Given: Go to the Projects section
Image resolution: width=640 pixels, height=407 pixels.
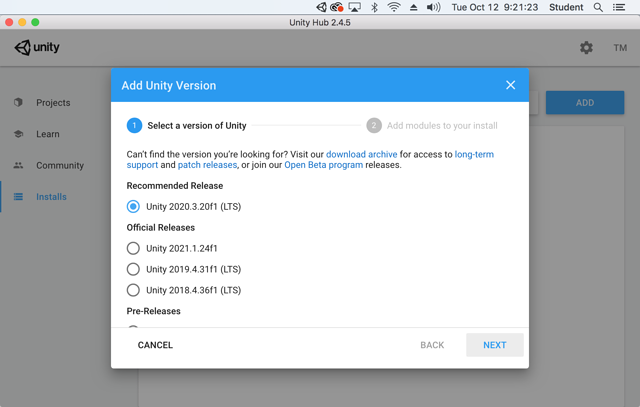Looking at the screenshot, I should (53, 102).
